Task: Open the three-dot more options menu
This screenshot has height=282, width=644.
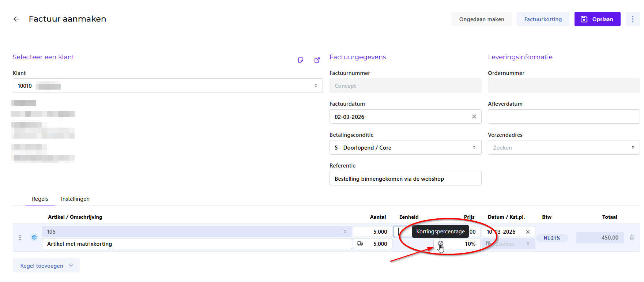Action: click(x=632, y=19)
